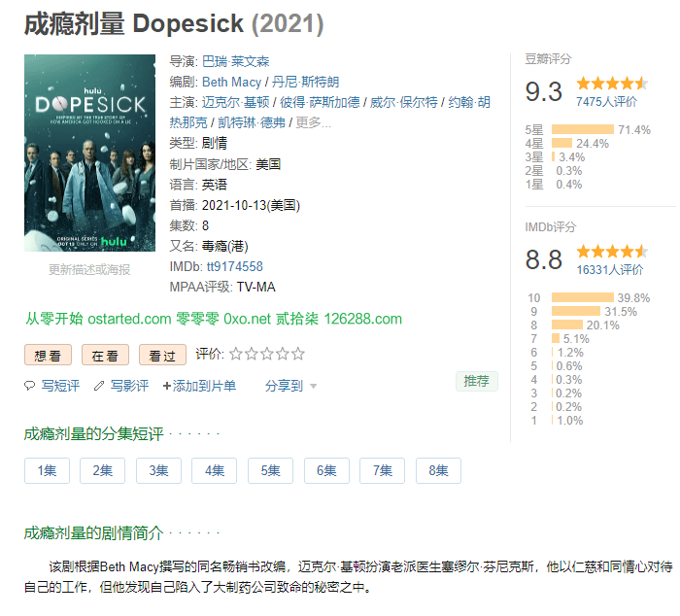
Task: Click the Douban 4星 24.4% bar
Action: pyautogui.click(x=561, y=143)
